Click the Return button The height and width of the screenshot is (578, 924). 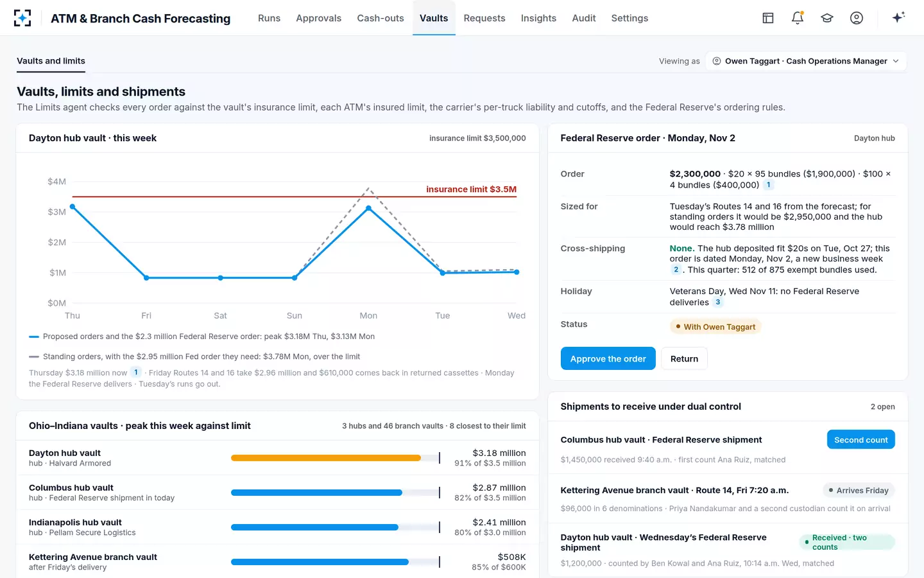(x=684, y=358)
